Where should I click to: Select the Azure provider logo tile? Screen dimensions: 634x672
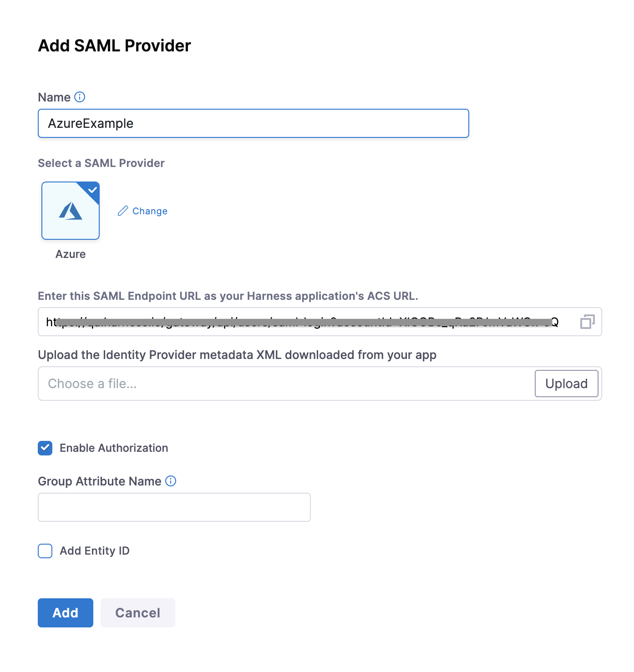(x=71, y=211)
